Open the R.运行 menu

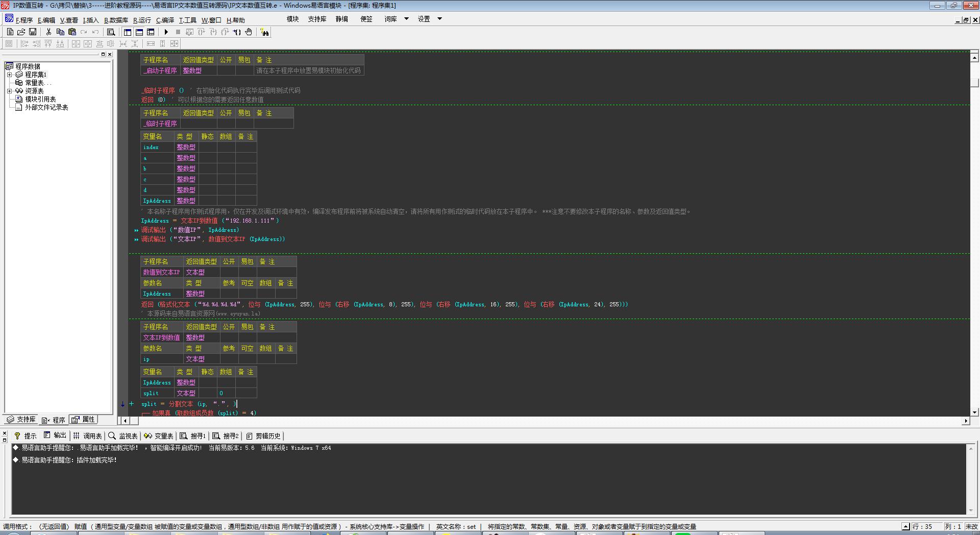pos(142,20)
